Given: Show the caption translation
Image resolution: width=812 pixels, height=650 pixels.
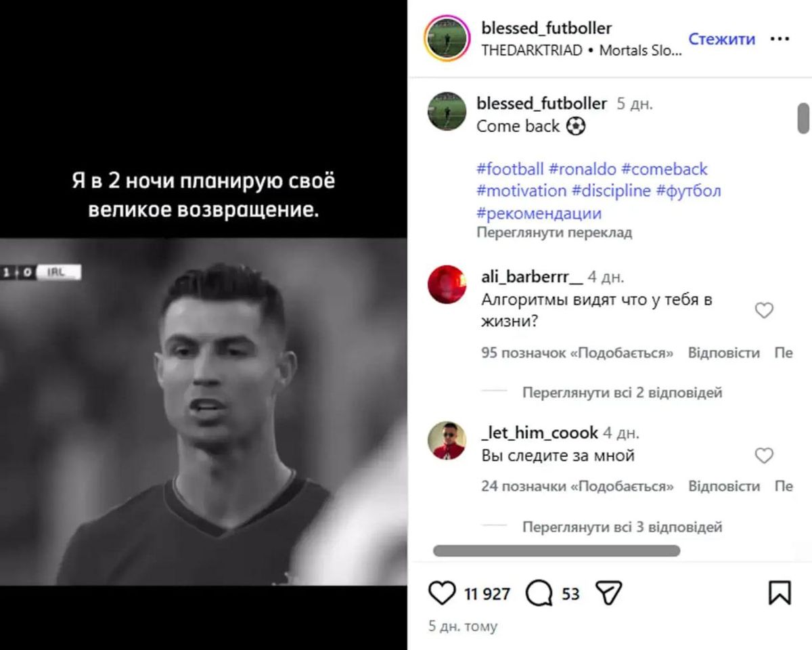Looking at the screenshot, I should click(x=554, y=232).
